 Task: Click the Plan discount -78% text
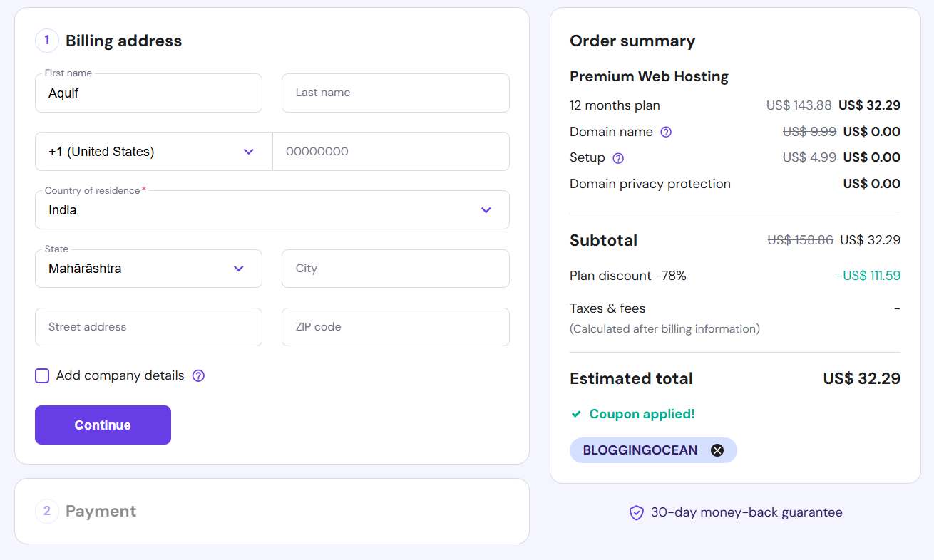[x=628, y=276]
